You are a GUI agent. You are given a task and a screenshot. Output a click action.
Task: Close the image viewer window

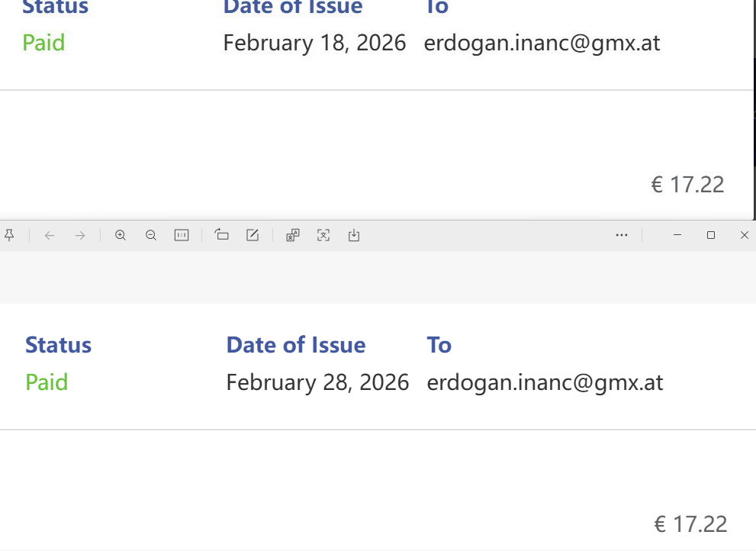745,235
